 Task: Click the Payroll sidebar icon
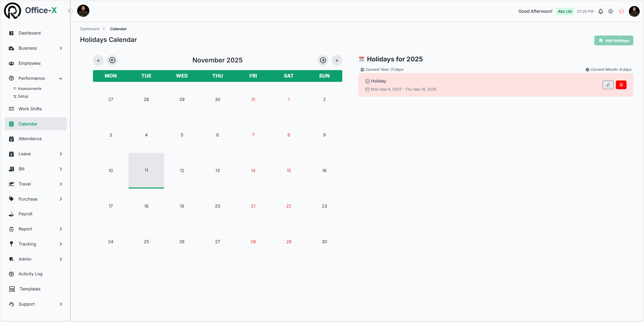(11, 214)
